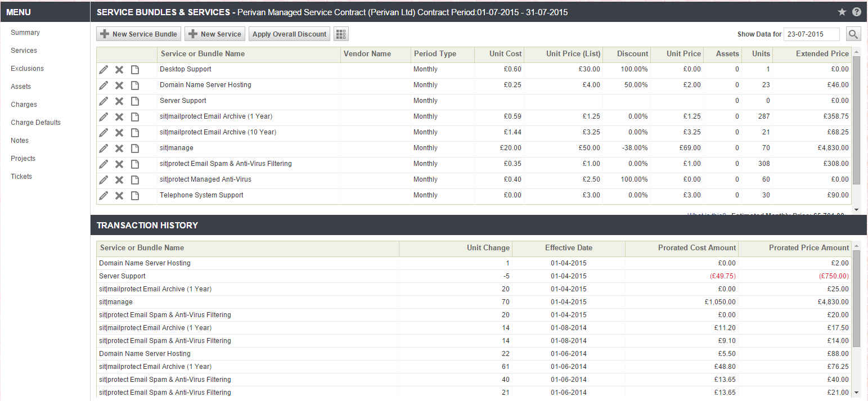Viewport: 868px width, 401px height.
Task: Delete Domain Name Server Hosting service row
Action: tap(119, 85)
